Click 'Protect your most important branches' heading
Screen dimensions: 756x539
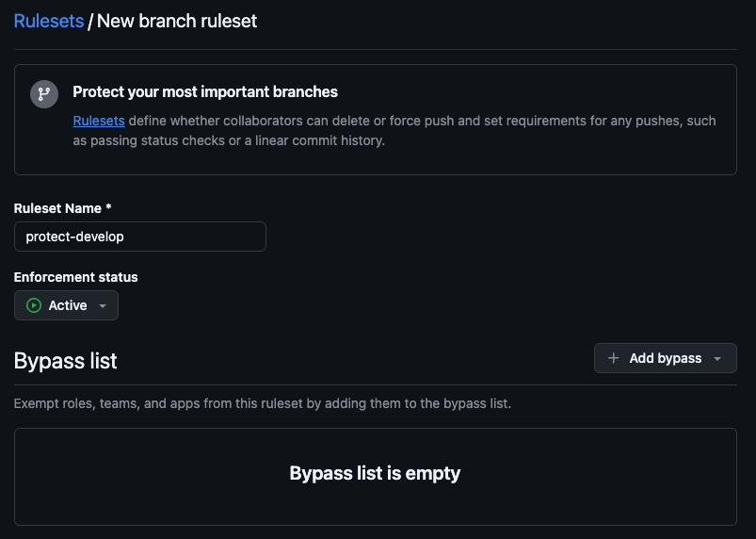pyautogui.click(x=205, y=91)
